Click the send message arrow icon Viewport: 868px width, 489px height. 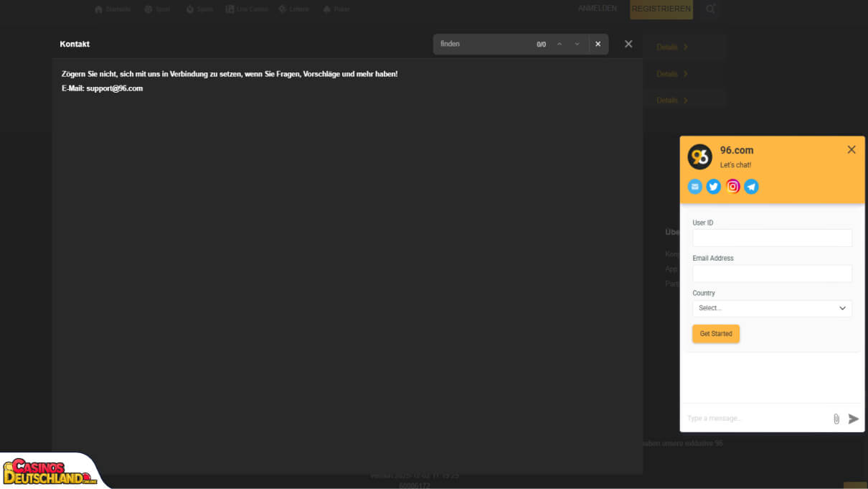pos(854,419)
